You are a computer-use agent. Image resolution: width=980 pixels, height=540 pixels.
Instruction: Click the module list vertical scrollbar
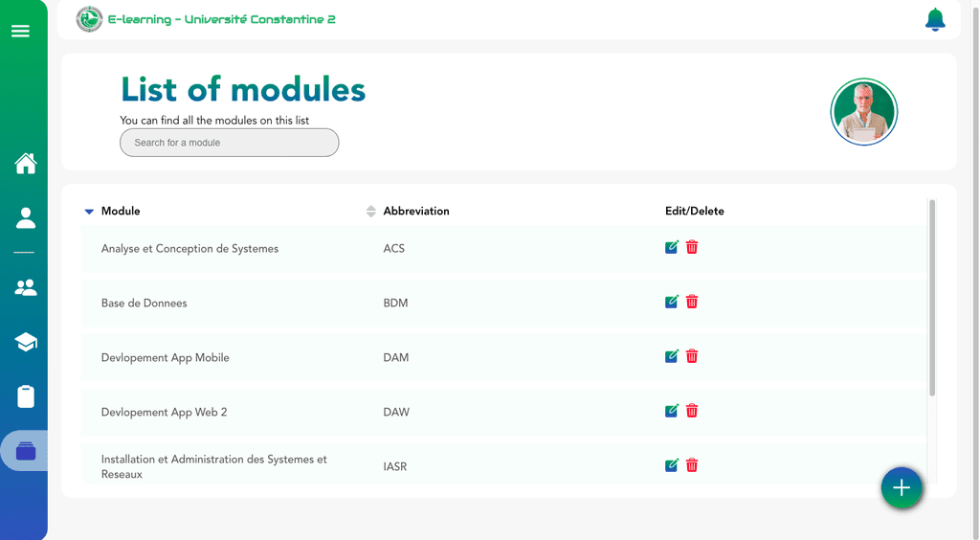coord(932,298)
